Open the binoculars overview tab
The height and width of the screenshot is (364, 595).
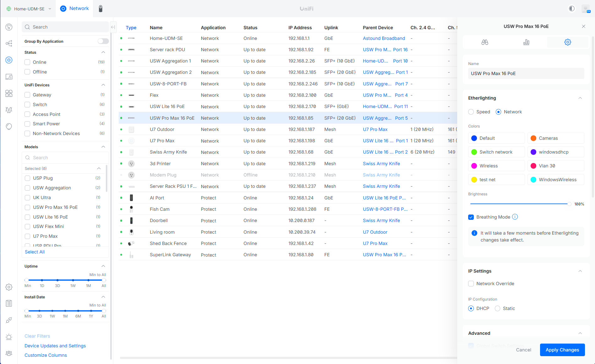[x=485, y=42]
